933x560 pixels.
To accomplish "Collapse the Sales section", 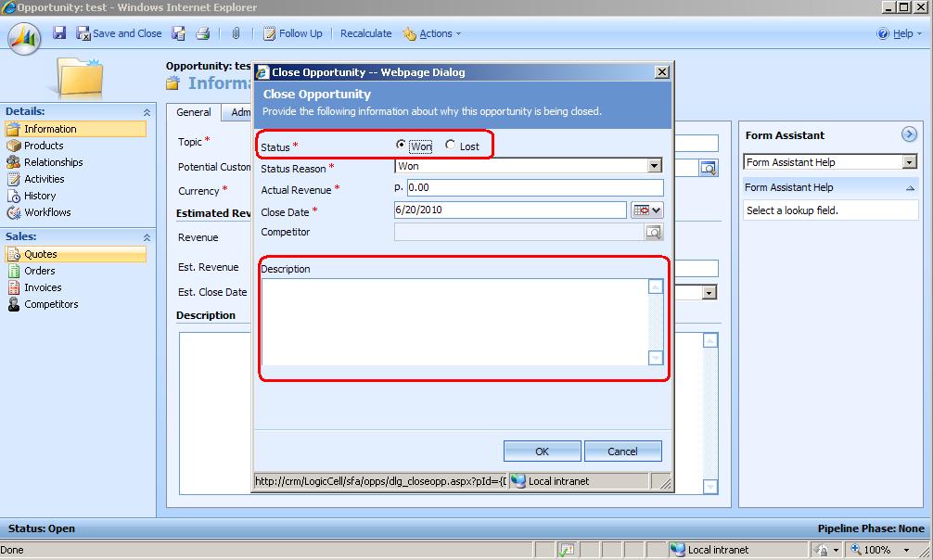I will tap(147, 236).
